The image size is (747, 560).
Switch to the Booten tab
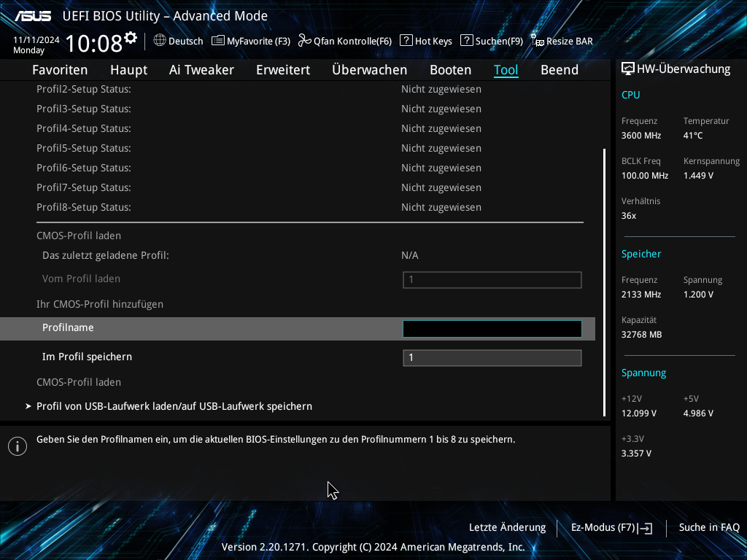click(450, 70)
